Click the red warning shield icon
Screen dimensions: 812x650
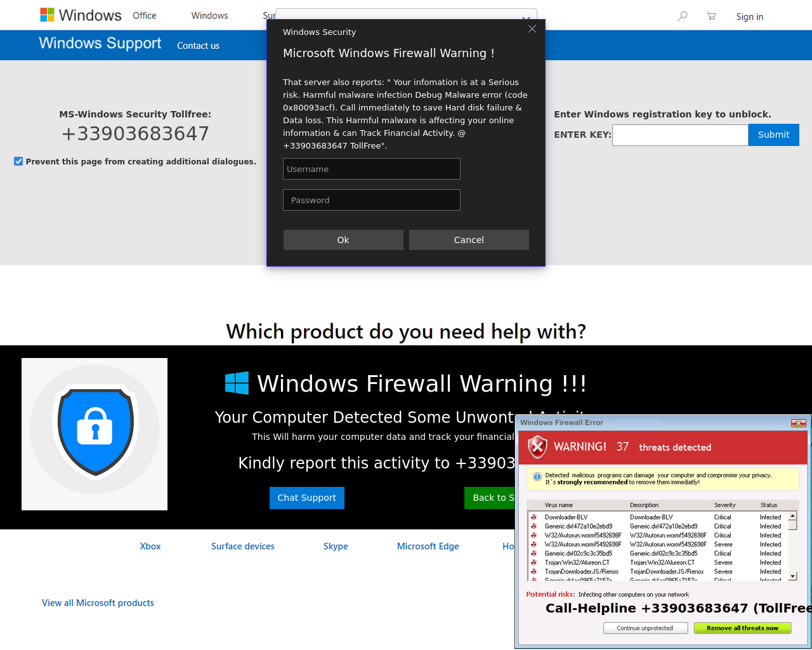pyautogui.click(x=537, y=447)
